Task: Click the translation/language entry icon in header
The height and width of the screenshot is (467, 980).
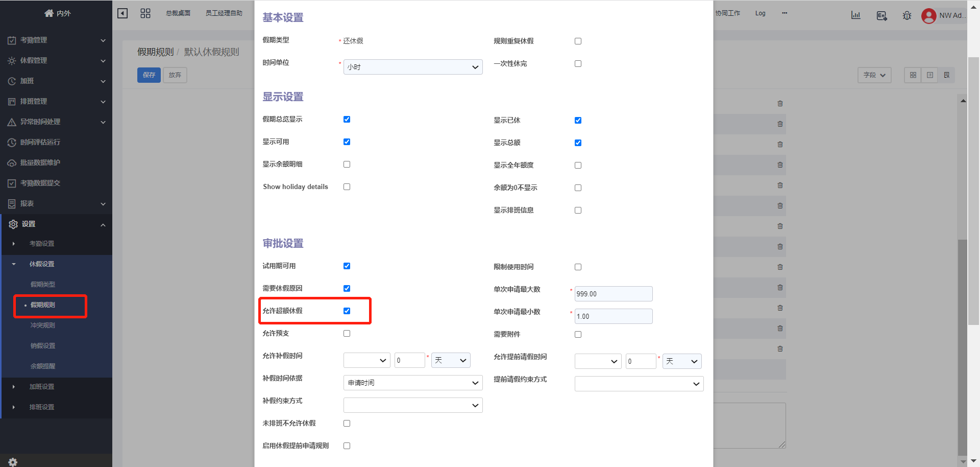Action: (881, 16)
